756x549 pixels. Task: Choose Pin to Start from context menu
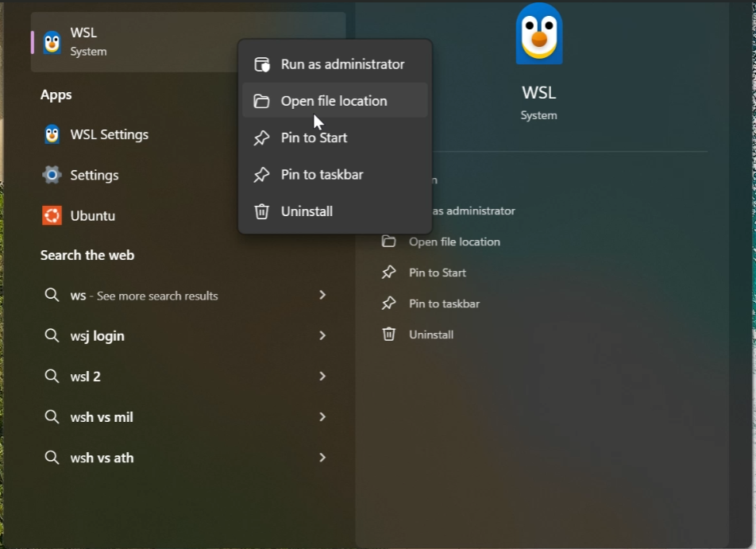point(314,137)
